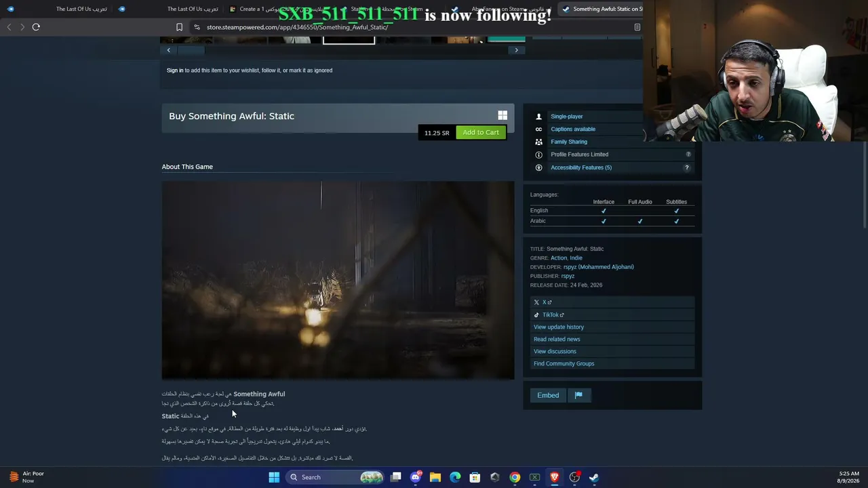Click the Captions available CC icon
Screen dimensions: 868x488
[539, 129]
